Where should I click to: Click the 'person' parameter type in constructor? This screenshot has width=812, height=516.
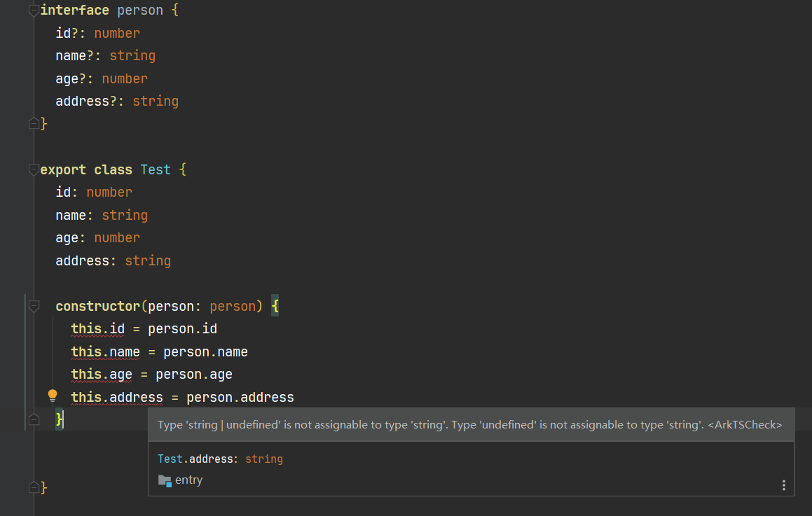(233, 307)
